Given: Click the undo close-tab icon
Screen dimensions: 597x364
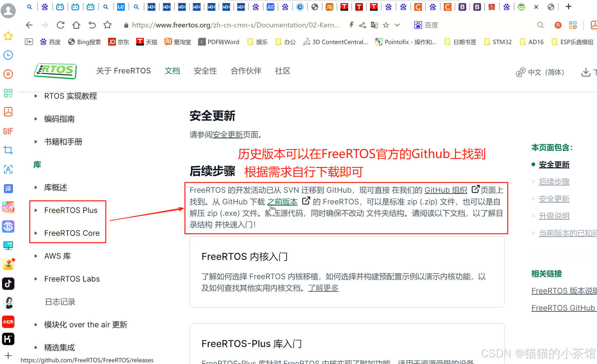Looking at the screenshot, I should [x=92, y=25].
